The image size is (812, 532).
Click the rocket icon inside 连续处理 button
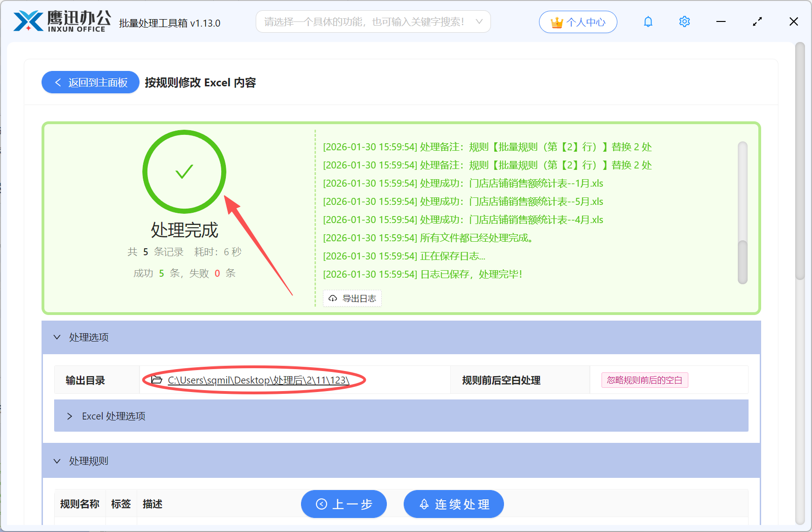click(424, 504)
